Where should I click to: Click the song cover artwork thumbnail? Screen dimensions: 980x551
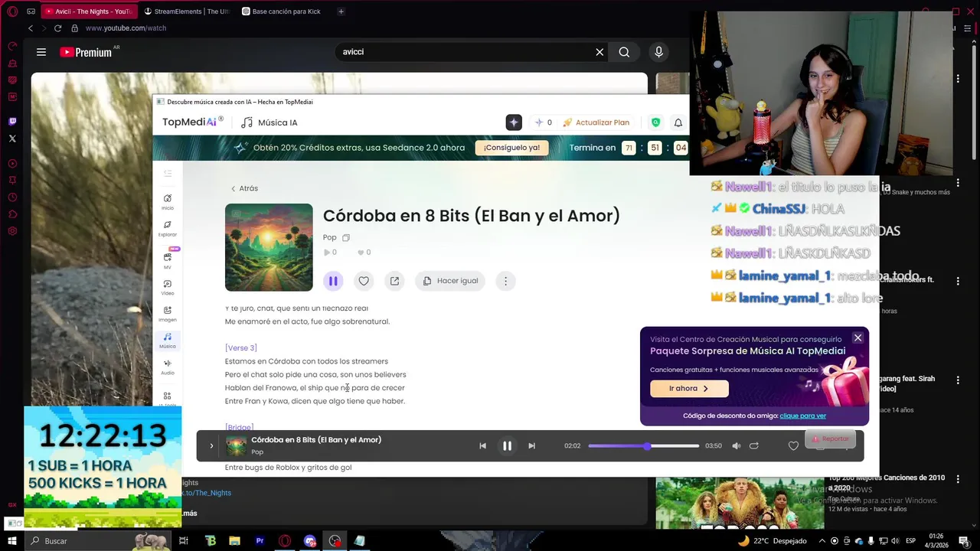tap(269, 247)
